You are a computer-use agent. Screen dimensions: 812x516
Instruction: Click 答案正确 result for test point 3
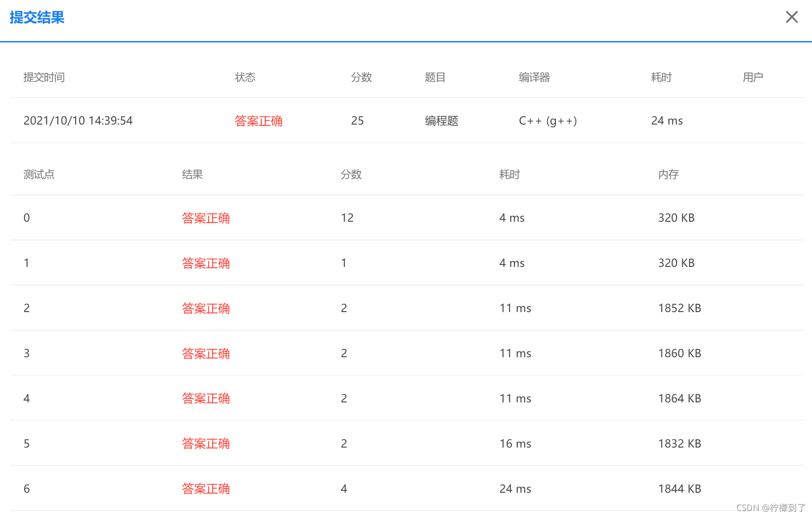[206, 354]
